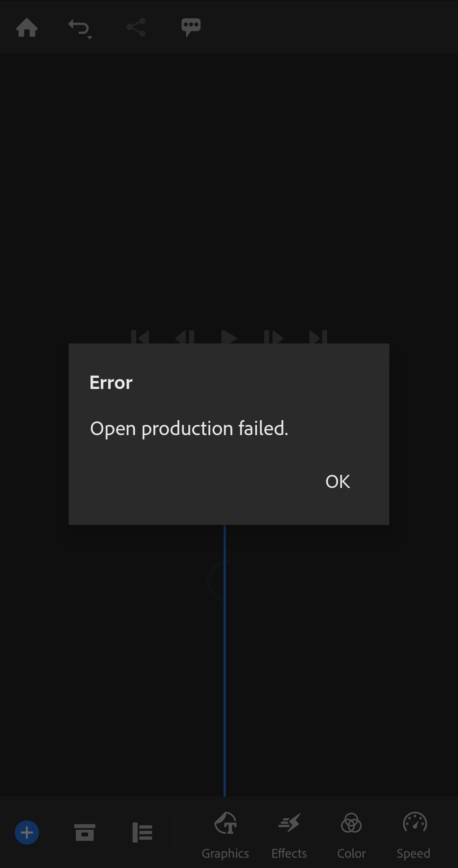The width and height of the screenshot is (458, 868).
Task: Open the feedback comment bubble icon
Action: point(191,27)
